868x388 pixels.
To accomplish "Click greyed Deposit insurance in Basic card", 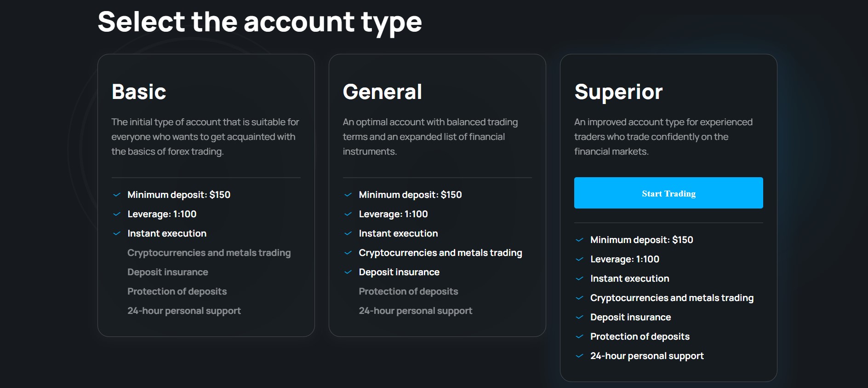I will [x=168, y=272].
